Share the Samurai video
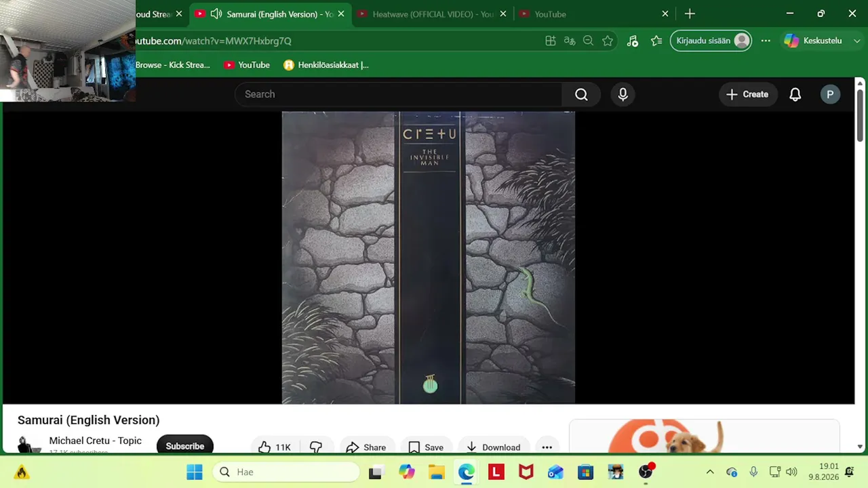 pyautogui.click(x=366, y=447)
